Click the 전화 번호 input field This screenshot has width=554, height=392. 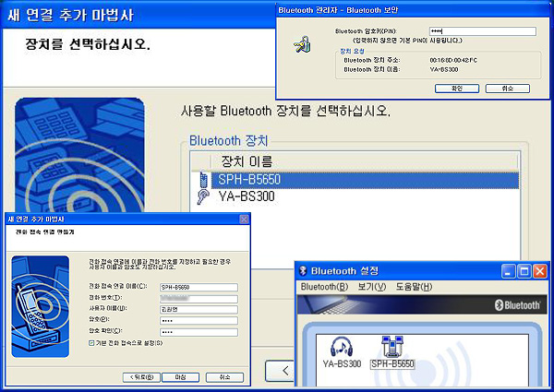point(199,299)
